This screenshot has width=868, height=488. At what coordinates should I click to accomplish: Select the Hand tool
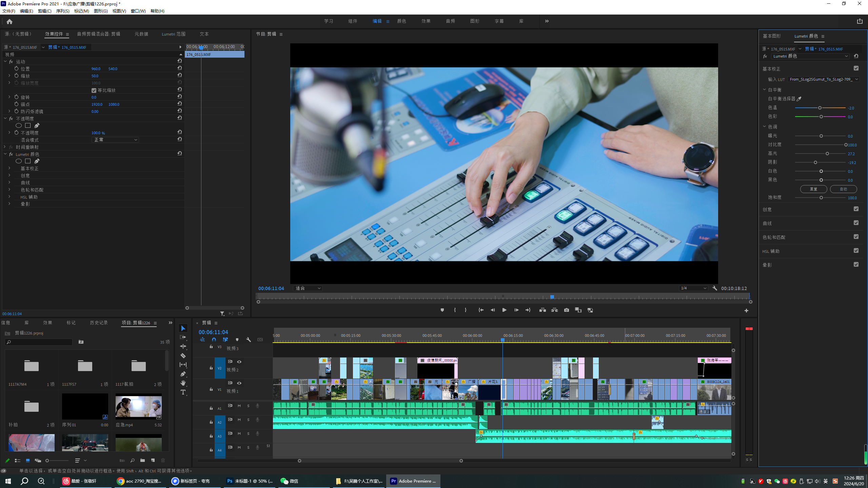[x=183, y=383]
